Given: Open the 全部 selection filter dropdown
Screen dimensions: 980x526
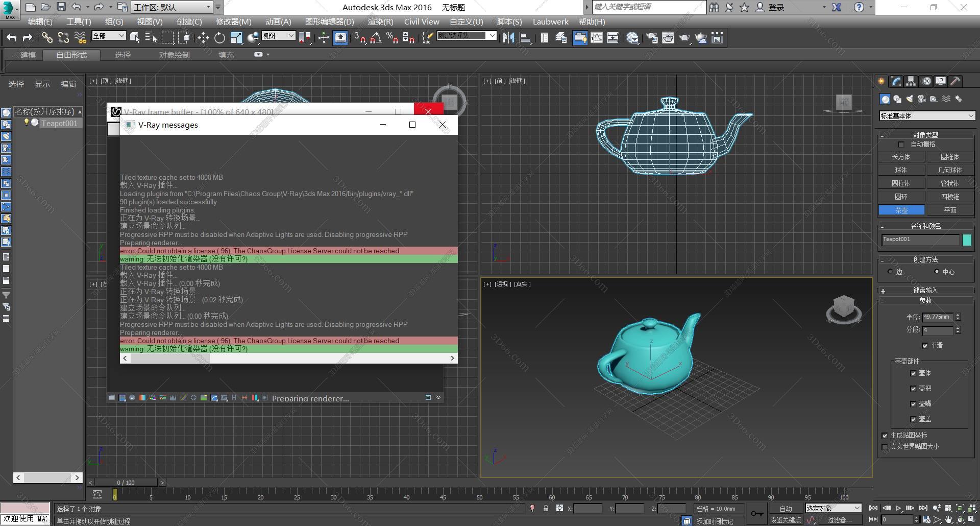Looking at the screenshot, I should coord(108,36).
